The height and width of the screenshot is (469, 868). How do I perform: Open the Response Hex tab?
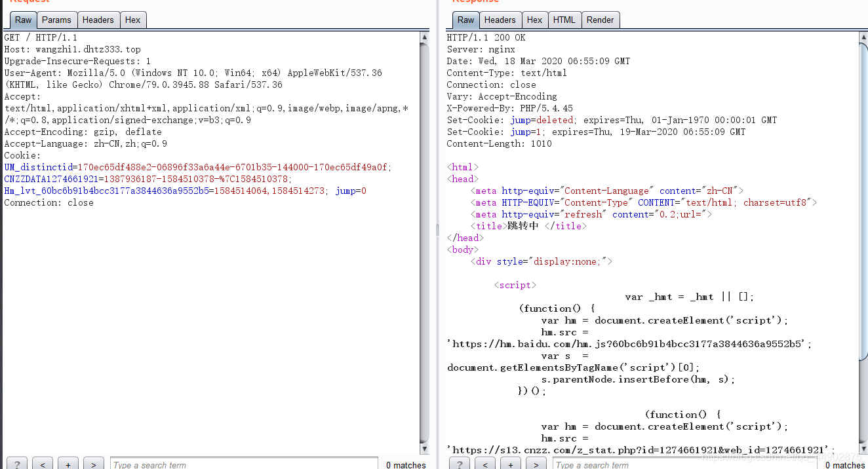tap(535, 20)
